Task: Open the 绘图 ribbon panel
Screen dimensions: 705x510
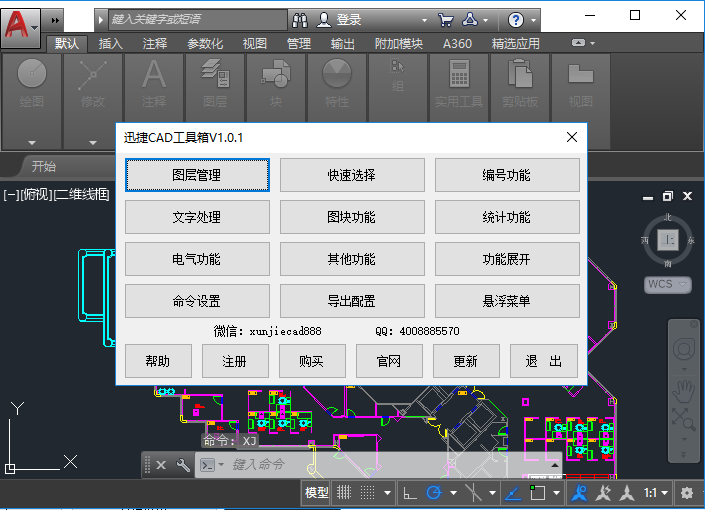Action: (31, 101)
